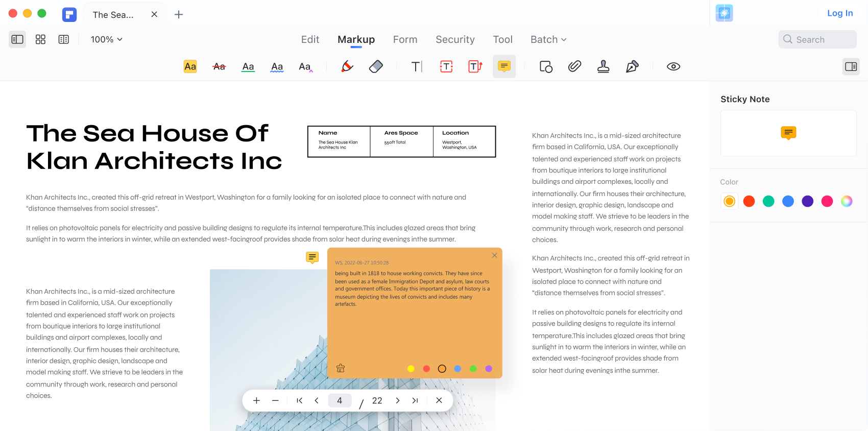Screen dimensions: 868x431
Task: Toggle the right properties panel
Action: [851, 66]
